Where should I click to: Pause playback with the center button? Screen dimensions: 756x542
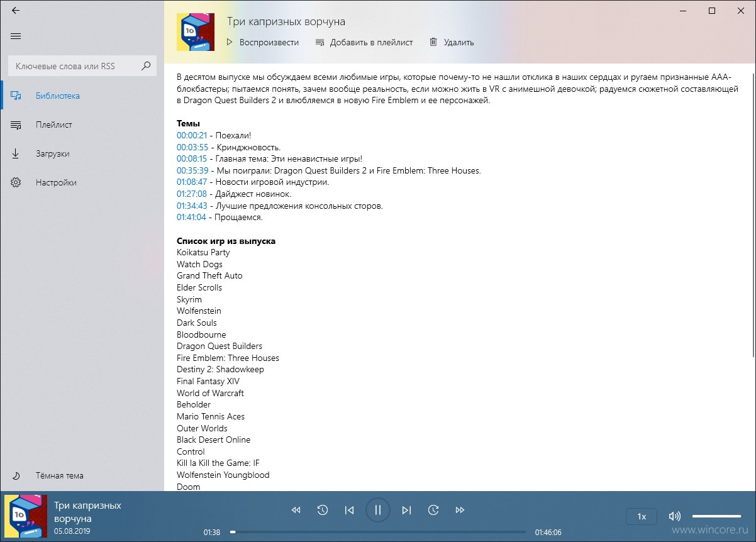(378, 510)
